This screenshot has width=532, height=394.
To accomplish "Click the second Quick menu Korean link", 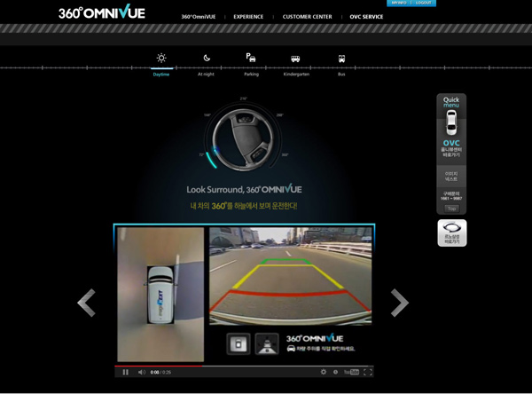I will [x=451, y=177].
